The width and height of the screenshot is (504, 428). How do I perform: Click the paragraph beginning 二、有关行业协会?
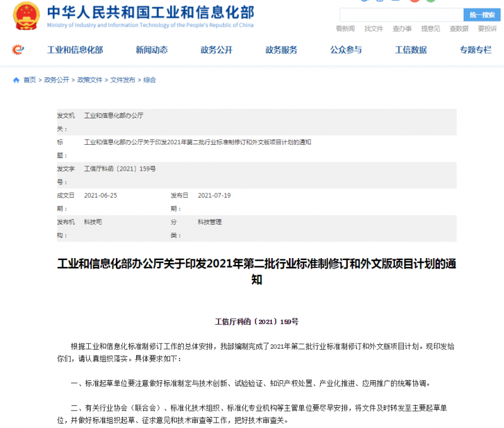coord(253,414)
